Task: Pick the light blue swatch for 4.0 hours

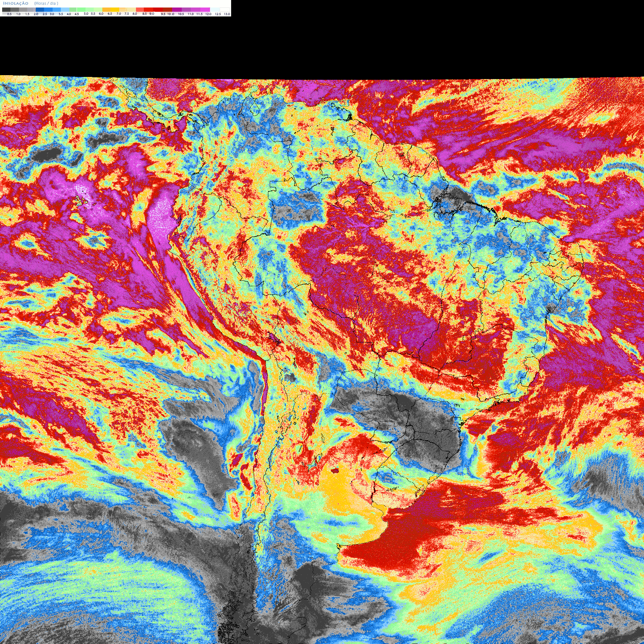Action: (65, 10)
